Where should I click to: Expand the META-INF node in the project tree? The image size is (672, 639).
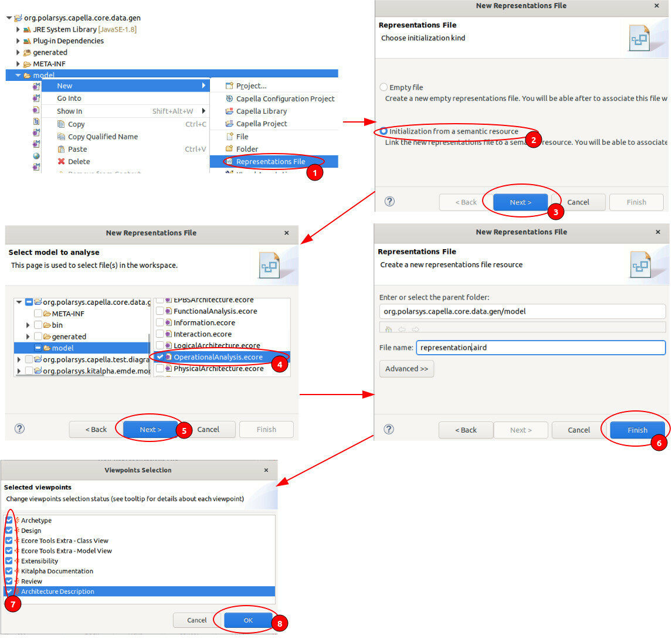tap(18, 64)
